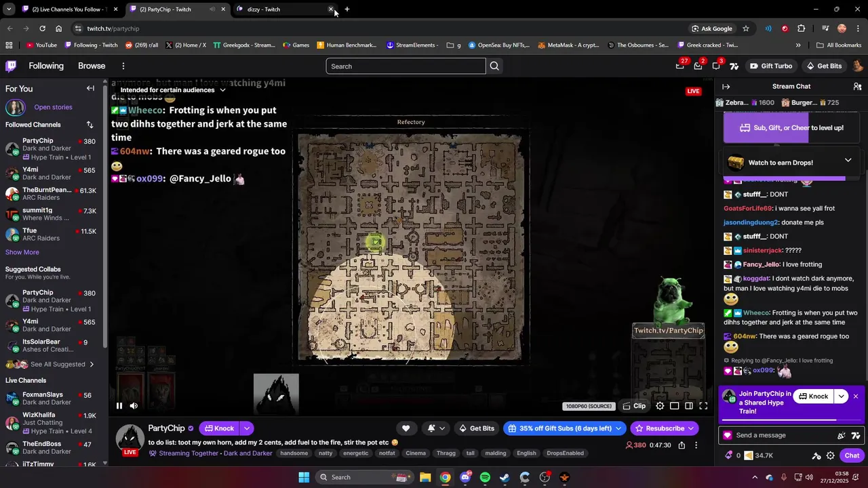The image size is (868, 488).
Task: Expand Intended for certain audiences label
Action: 173,89
